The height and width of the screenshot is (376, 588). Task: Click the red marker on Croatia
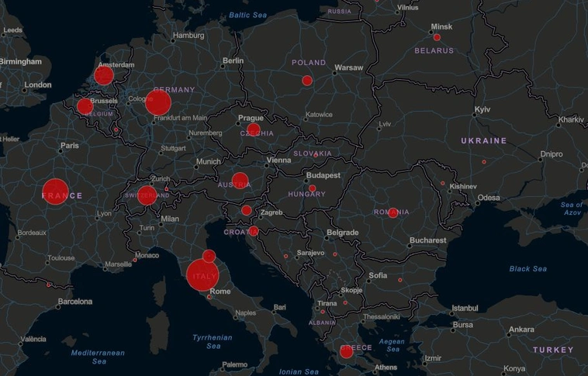click(x=254, y=231)
